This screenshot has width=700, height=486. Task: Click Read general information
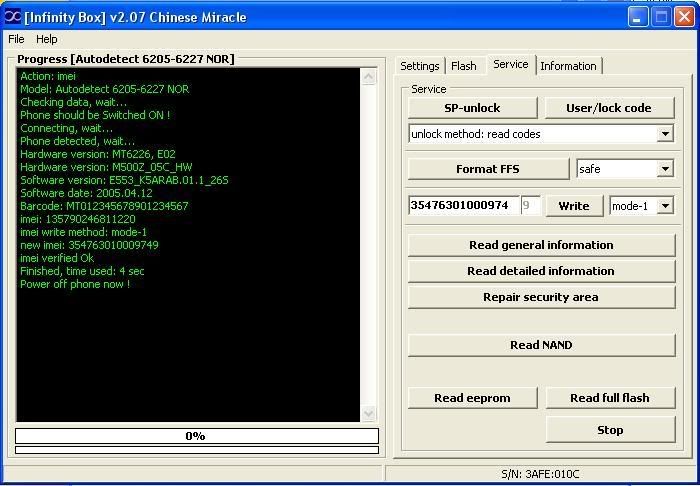pyautogui.click(x=541, y=245)
